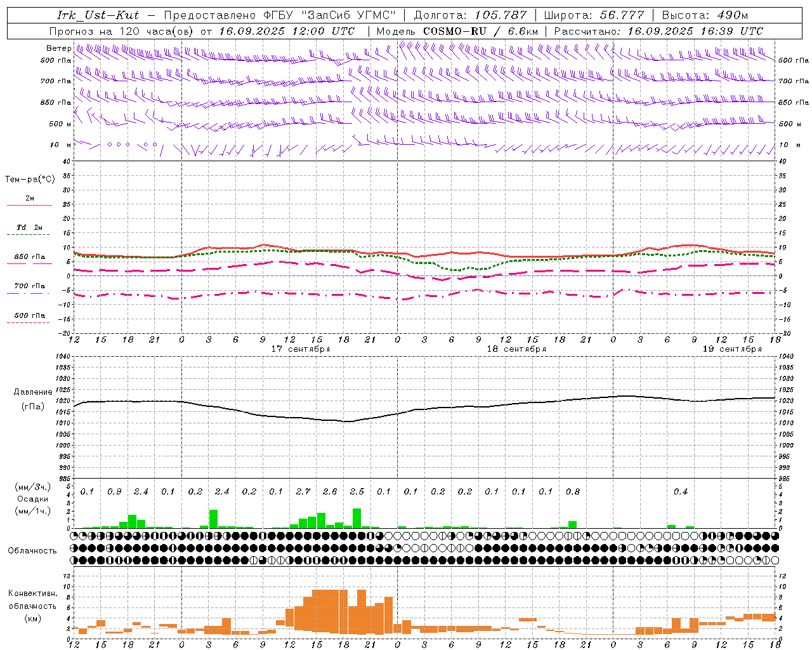Click the 0.9 three-hour precipitation value
The image size is (812, 650).
[x=114, y=492]
